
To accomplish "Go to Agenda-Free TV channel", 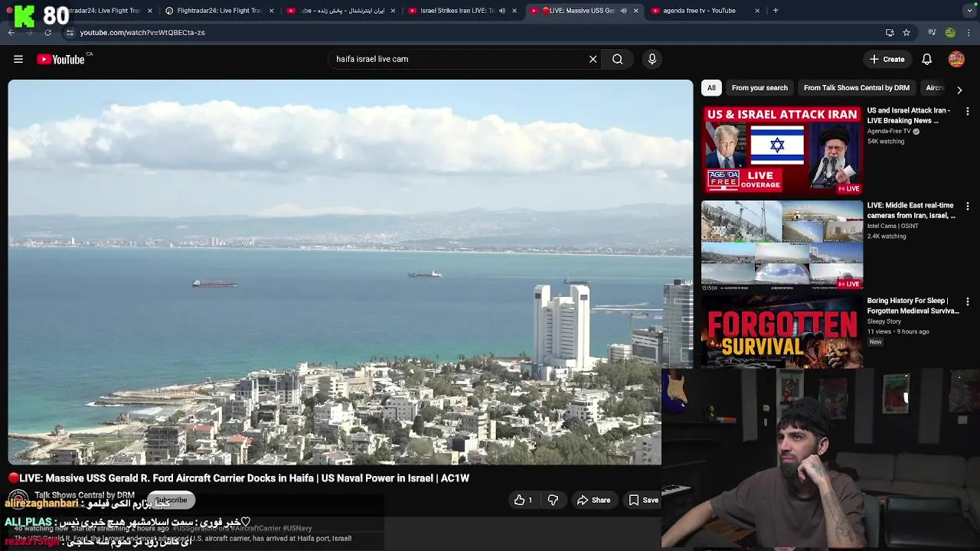I will click(889, 131).
